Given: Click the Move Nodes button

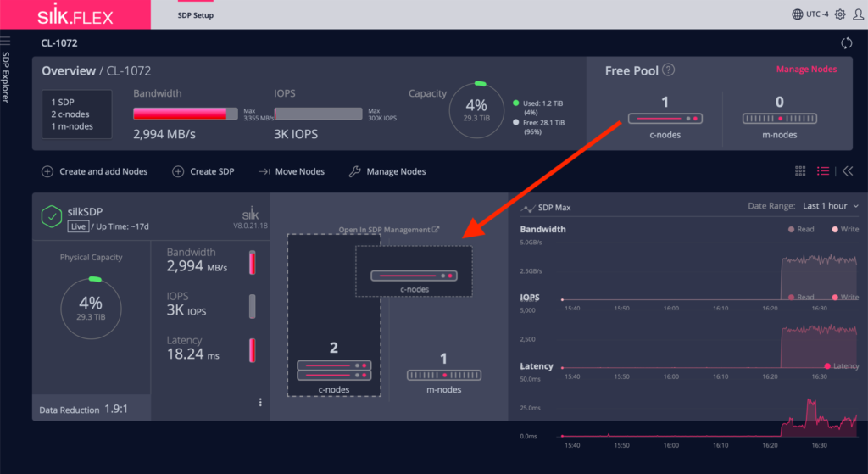Looking at the screenshot, I should click(x=292, y=171).
